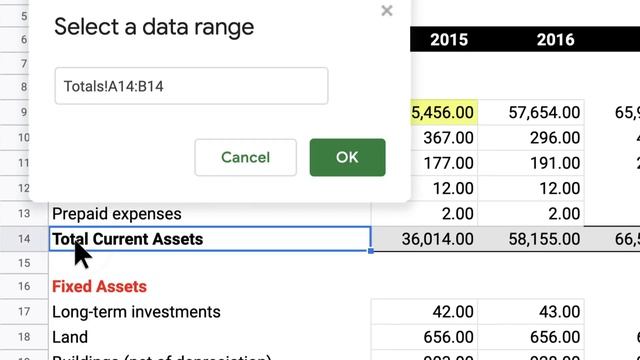Viewport: 640px width, 360px height.
Task: Select cell containing 367.00
Action: click(444, 138)
